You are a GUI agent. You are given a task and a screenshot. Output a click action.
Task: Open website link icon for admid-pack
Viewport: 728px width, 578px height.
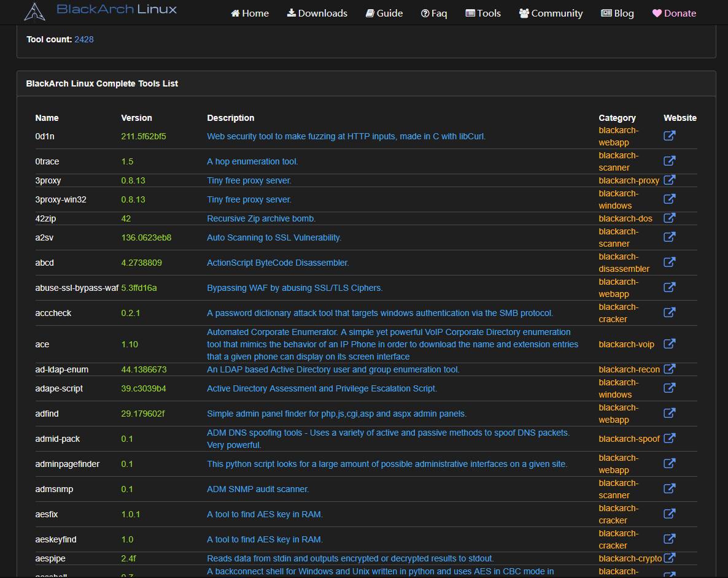(669, 437)
